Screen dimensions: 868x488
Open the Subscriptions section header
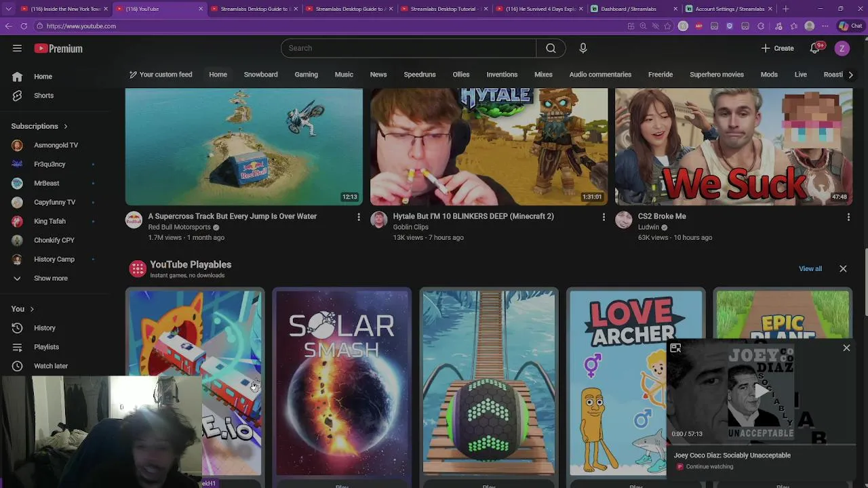click(39, 126)
